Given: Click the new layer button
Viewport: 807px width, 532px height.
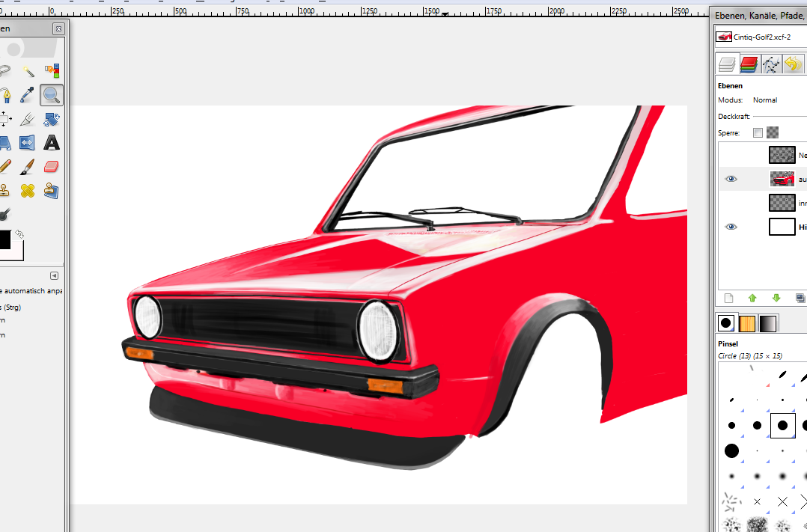Looking at the screenshot, I should (x=728, y=298).
